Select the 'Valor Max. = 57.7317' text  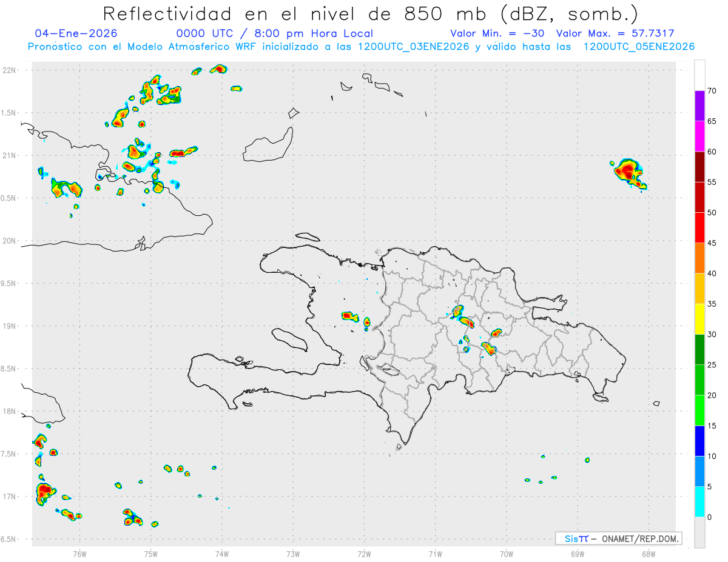tap(615, 33)
